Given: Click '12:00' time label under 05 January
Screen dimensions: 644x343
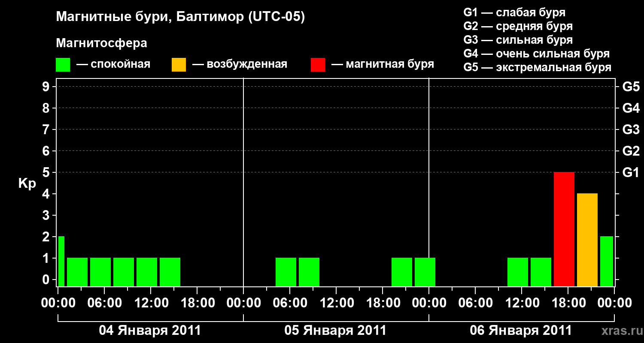Looking at the screenshot, I should [x=336, y=303].
